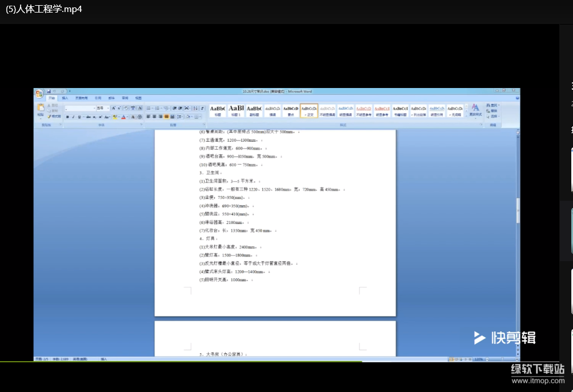Viewport: 573px width, 392px height.
Task: Click the Paste icon in the clipboard group
Action: pos(41,109)
